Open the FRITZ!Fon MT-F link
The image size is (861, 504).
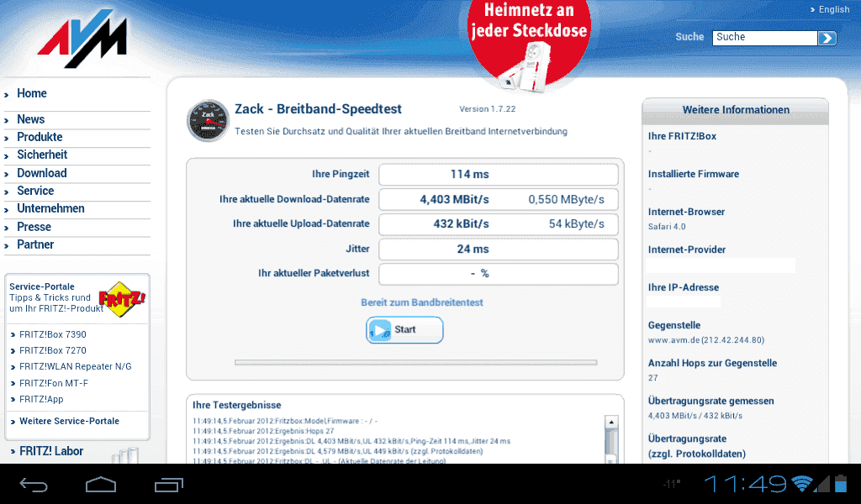click(53, 383)
